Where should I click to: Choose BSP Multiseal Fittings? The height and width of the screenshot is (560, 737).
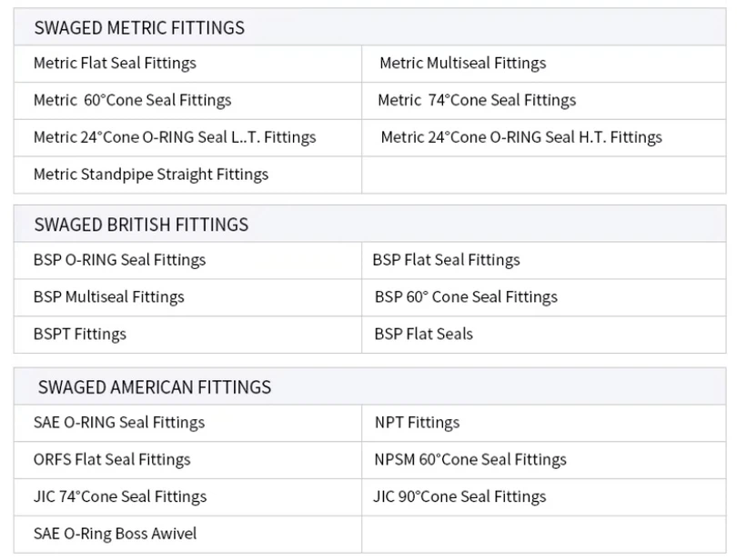tap(108, 296)
